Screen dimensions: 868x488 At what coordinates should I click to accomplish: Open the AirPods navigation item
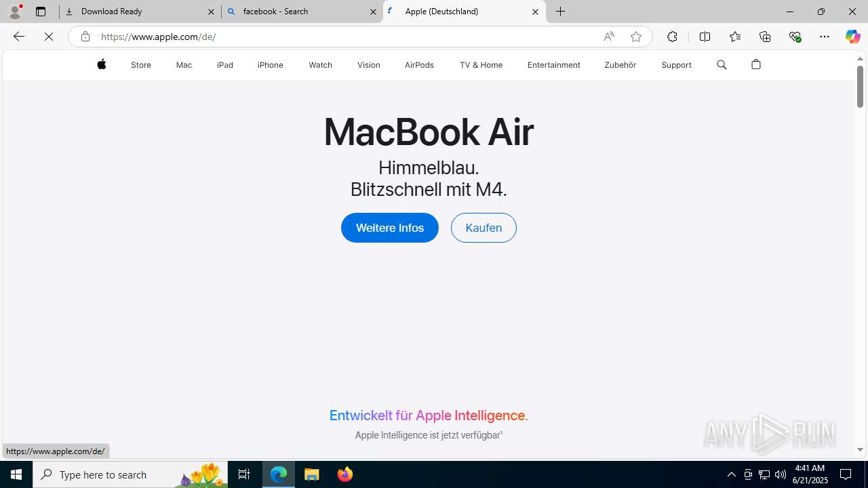[419, 65]
